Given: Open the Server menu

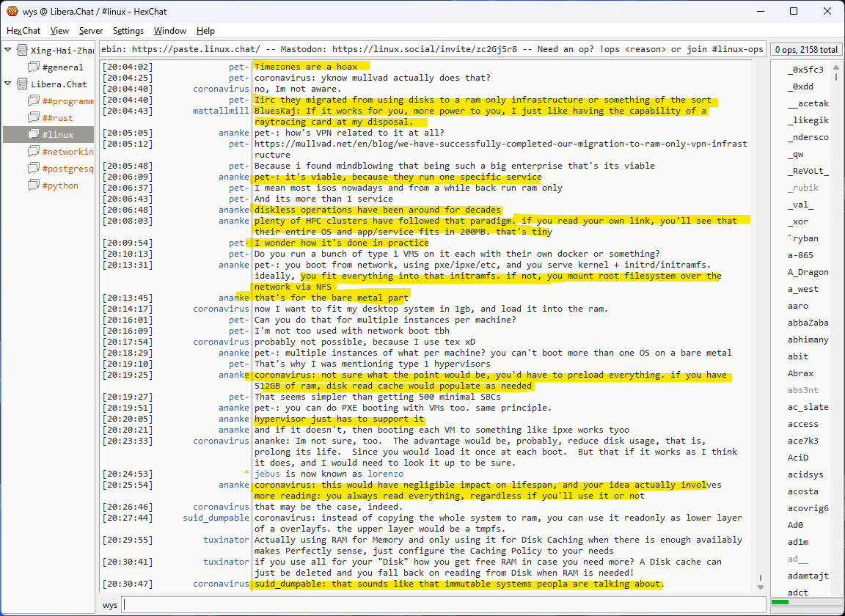Looking at the screenshot, I should click(x=91, y=31).
